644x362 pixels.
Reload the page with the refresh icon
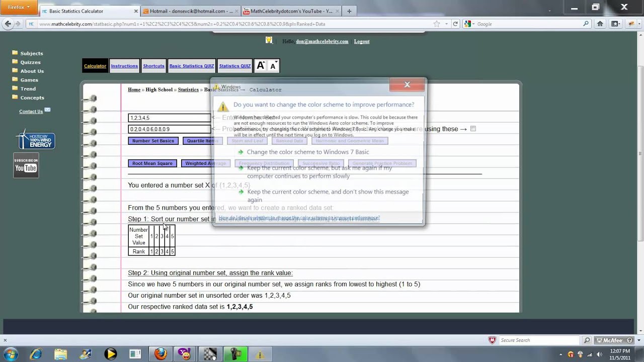pyautogui.click(x=455, y=24)
